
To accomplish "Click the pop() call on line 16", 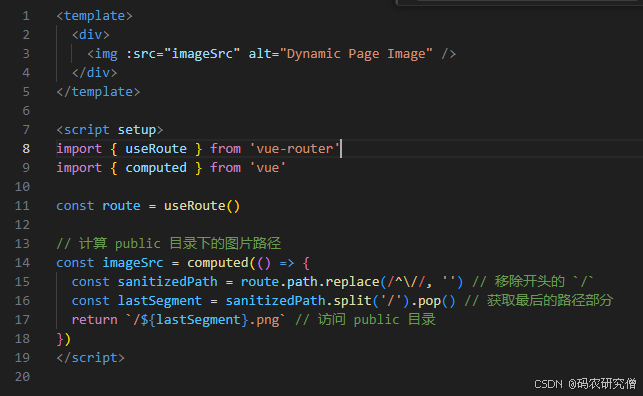I will (x=436, y=301).
